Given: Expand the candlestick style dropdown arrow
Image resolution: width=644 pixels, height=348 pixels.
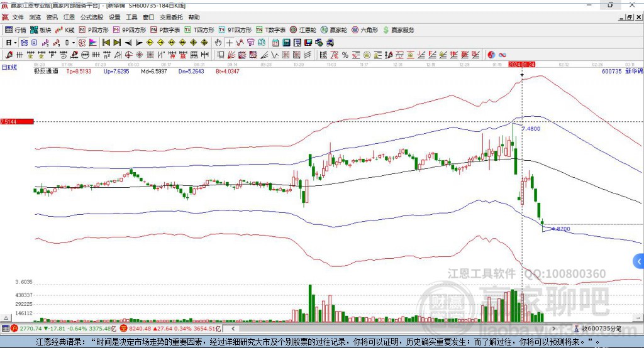Looking at the screenshot, I should point(74,43).
